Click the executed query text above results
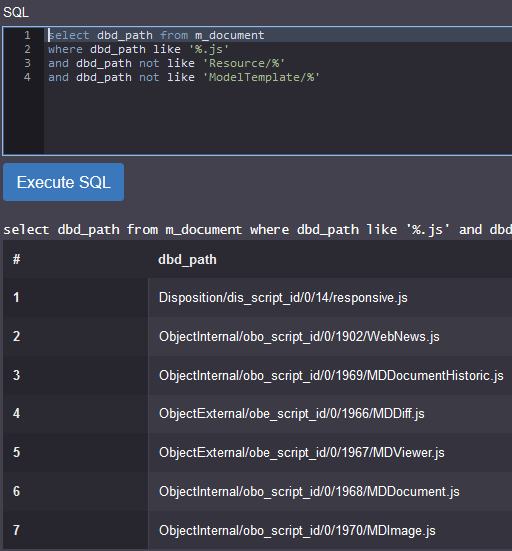This screenshot has height=551, width=512. [x=258, y=230]
